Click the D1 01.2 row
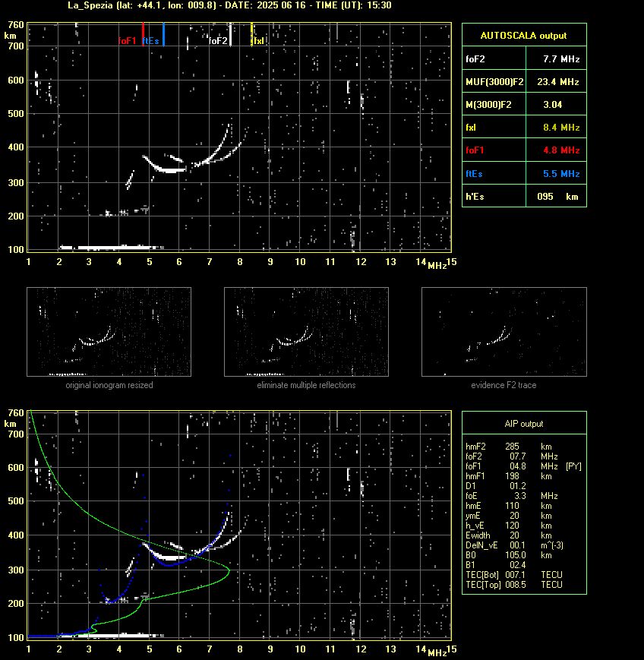 [495, 486]
